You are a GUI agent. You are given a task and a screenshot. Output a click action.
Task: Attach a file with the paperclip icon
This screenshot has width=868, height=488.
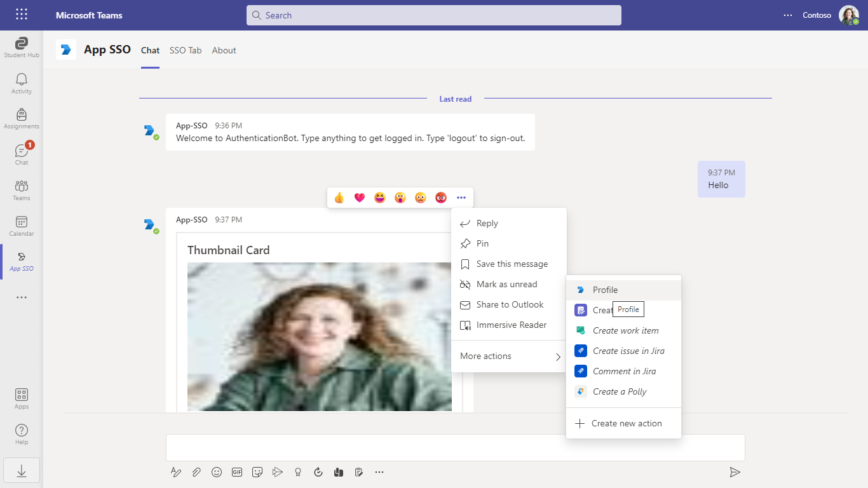(x=196, y=472)
